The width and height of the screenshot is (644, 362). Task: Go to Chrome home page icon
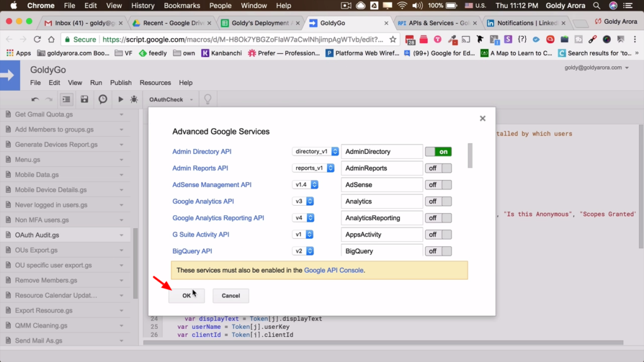(51, 39)
